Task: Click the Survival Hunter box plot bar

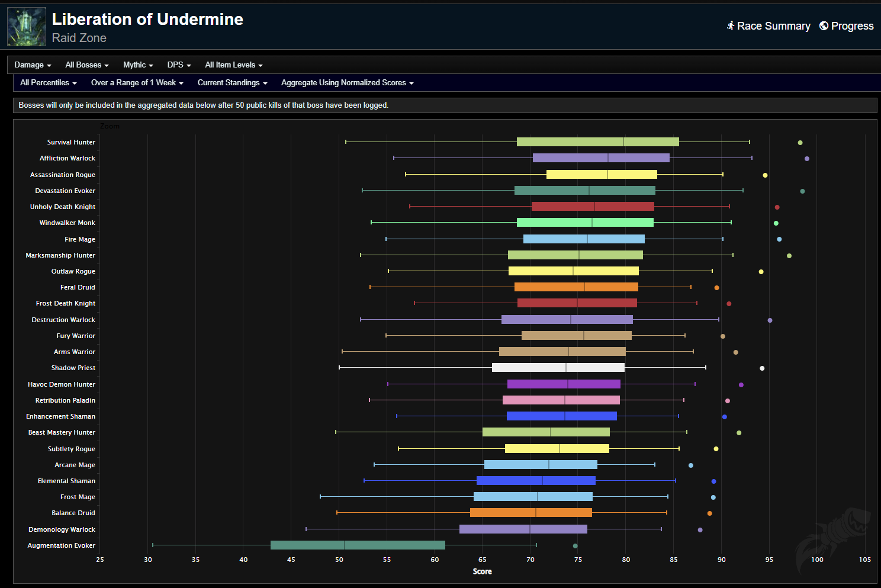Action: pos(597,142)
